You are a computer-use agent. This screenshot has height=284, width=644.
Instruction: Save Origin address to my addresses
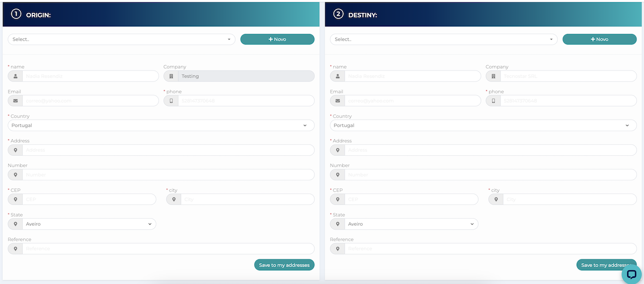(x=284, y=265)
